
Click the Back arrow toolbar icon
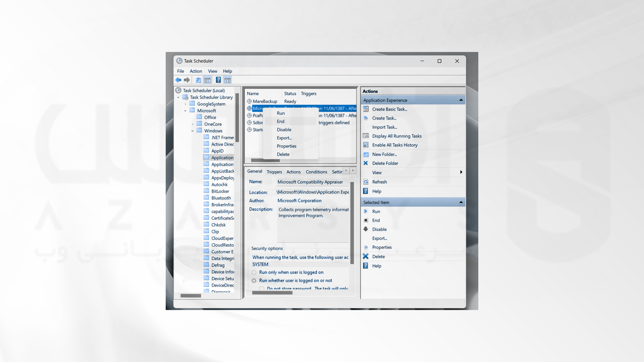point(178,80)
